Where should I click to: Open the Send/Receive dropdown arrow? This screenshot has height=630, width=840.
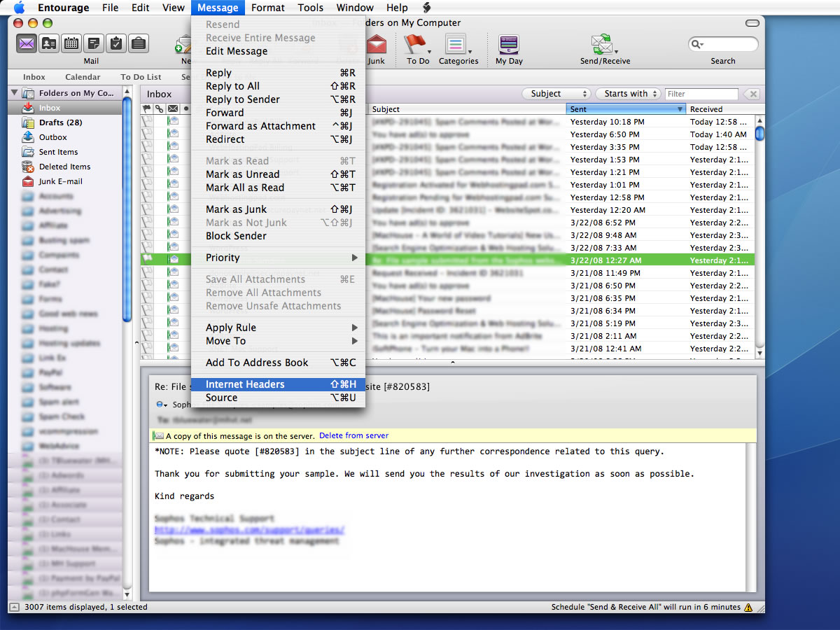pos(616,51)
